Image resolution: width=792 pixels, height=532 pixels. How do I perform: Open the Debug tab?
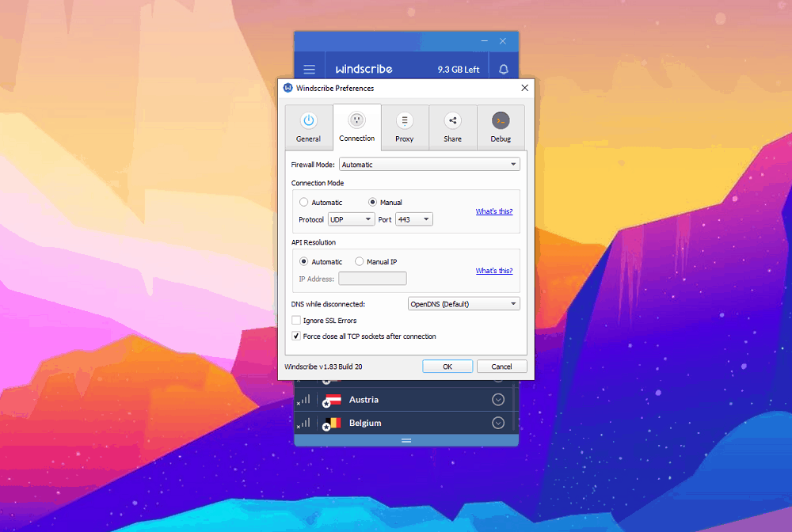[x=501, y=127]
